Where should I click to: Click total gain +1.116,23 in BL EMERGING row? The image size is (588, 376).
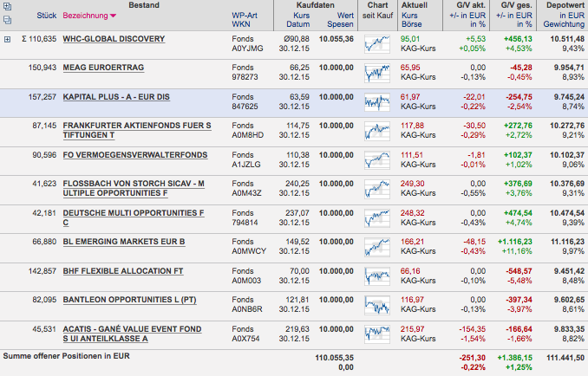click(x=515, y=242)
